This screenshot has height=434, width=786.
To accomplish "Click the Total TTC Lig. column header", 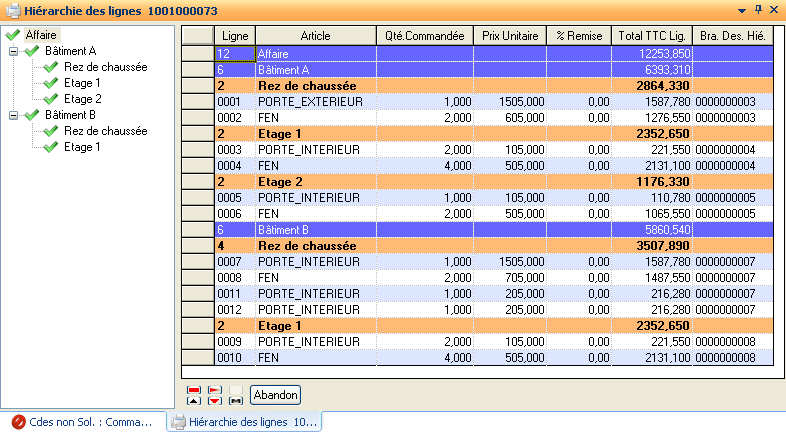I will [650, 35].
